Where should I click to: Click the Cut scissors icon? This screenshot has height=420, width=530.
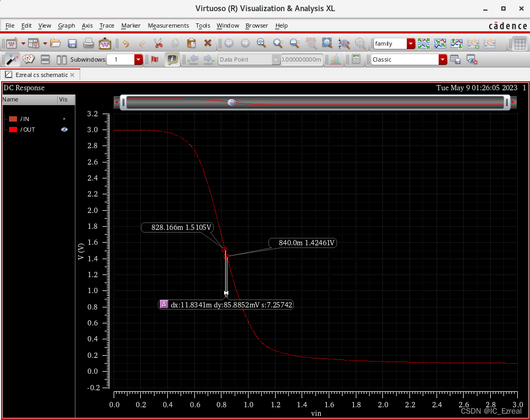pyautogui.click(x=158, y=44)
